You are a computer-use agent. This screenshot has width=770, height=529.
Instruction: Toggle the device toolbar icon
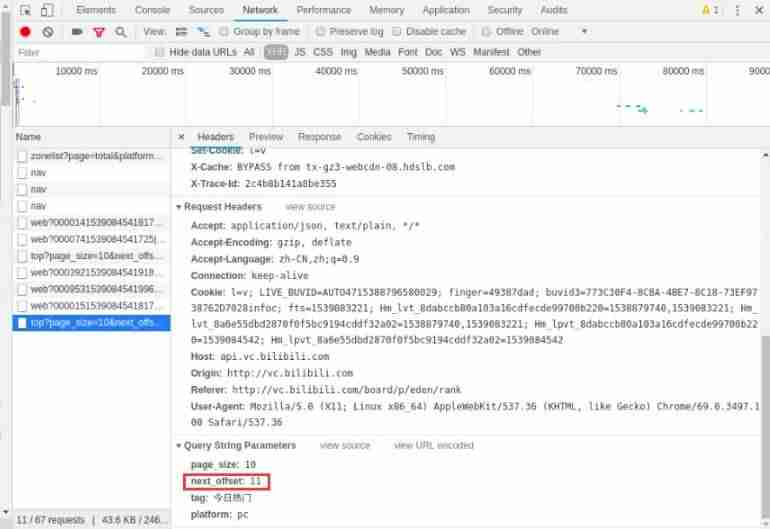pos(47,10)
